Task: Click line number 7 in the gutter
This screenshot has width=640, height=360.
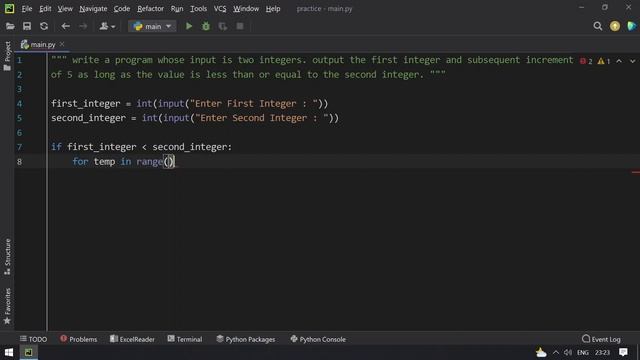Action: pyautogui.click(x=19, y=147)
